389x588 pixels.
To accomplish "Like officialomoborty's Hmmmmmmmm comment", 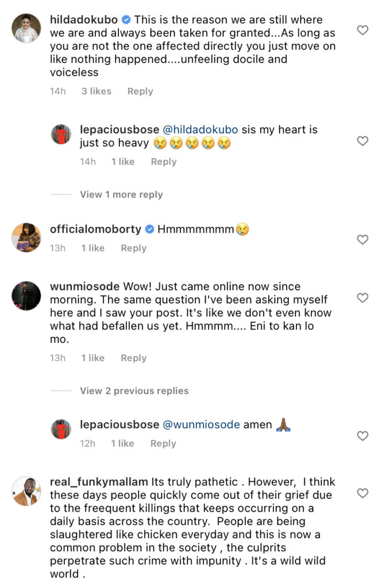I will coord(362,239).
